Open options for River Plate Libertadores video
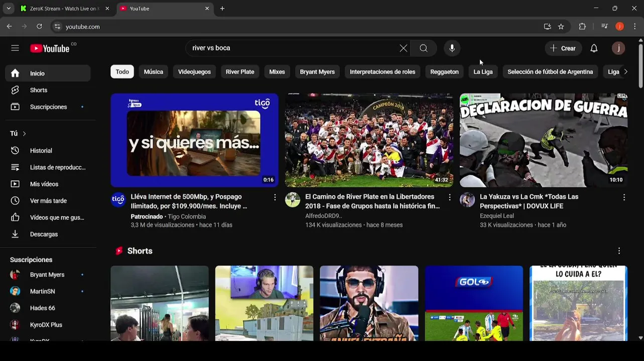Image resolution: width=644 pixels, height=361 pixels. (449, 198)
